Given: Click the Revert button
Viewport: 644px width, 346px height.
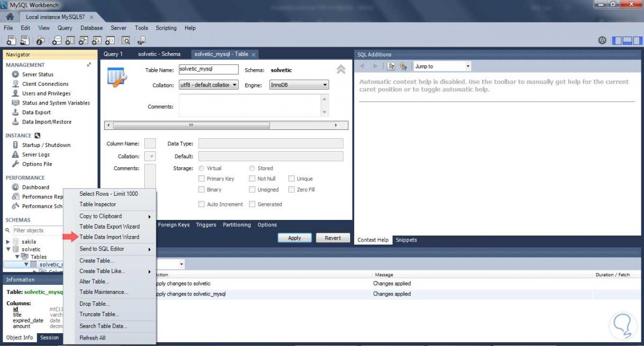Looking at the screenshot, I should (x=333, y=238).
